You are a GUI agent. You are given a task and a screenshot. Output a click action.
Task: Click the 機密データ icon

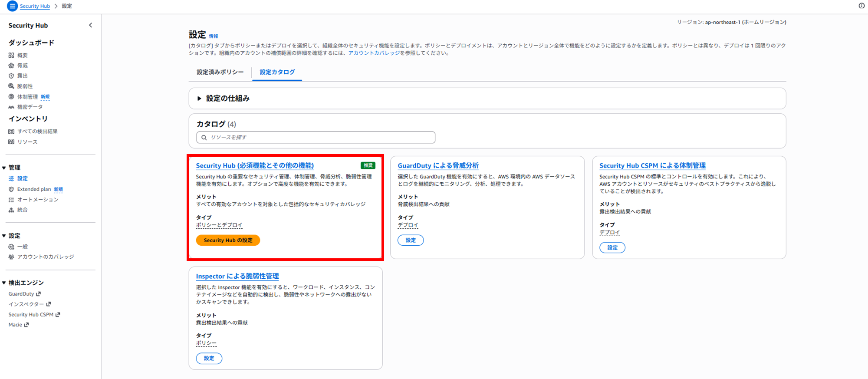[x=11, y=107]
